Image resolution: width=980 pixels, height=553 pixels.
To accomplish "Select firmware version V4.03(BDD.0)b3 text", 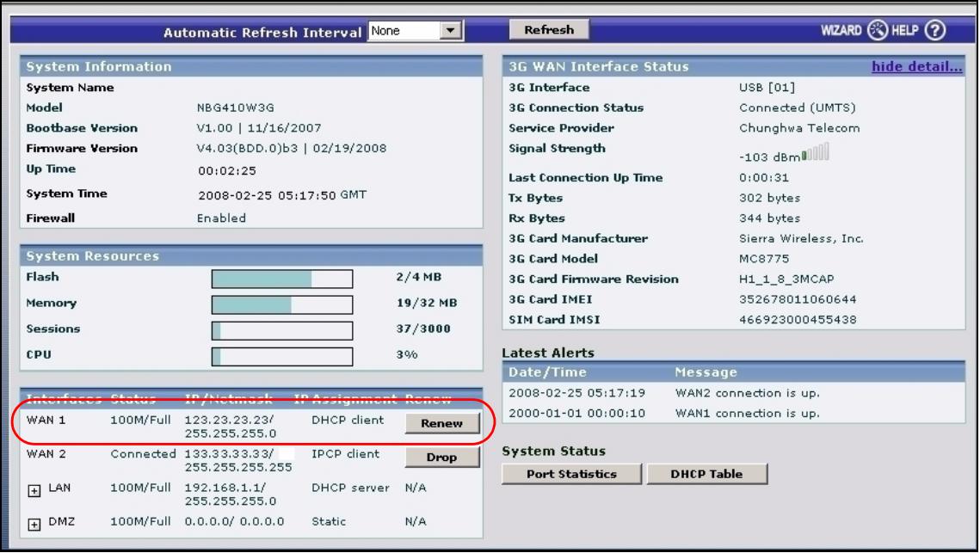I will point(248,149).
